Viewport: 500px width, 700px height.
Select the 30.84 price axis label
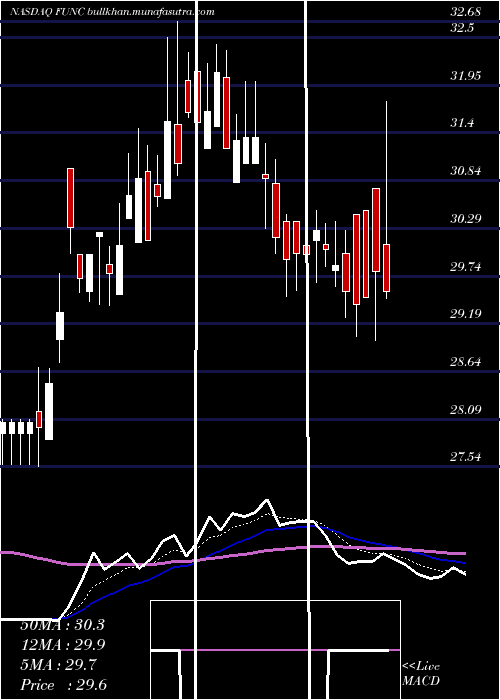click(x=466, y=171)
